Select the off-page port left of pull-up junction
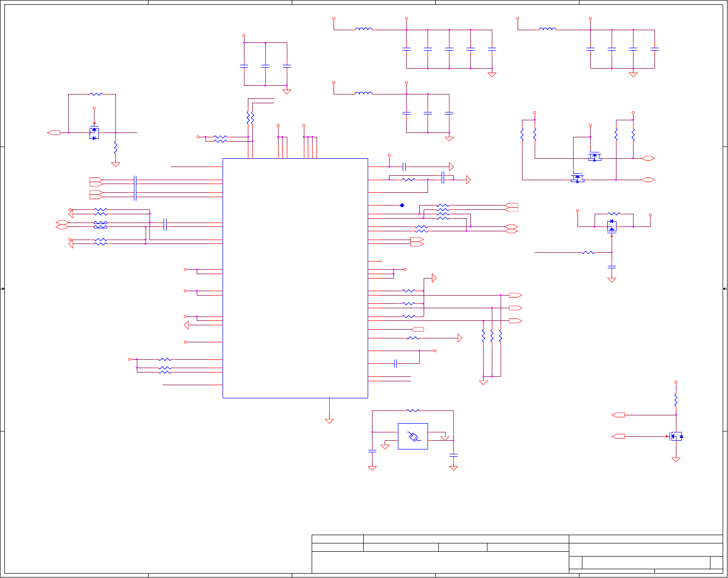Viewport: 728px width, 578px height. click(618, 415)
